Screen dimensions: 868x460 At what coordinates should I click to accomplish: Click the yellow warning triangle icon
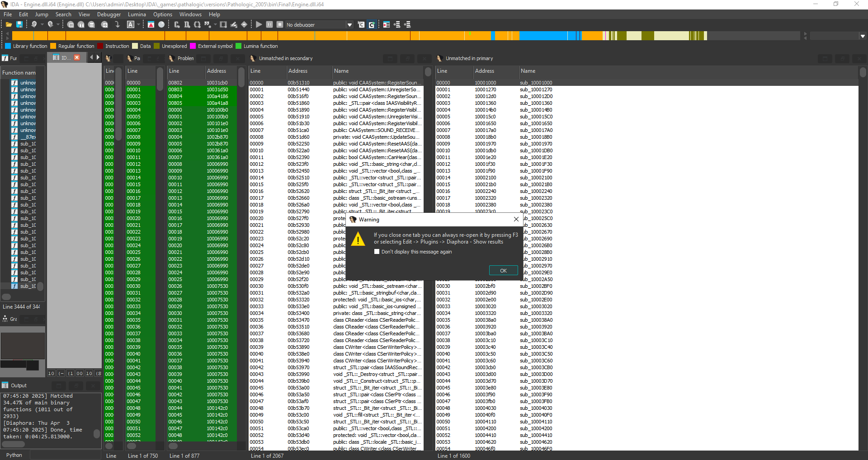point(358,239)
